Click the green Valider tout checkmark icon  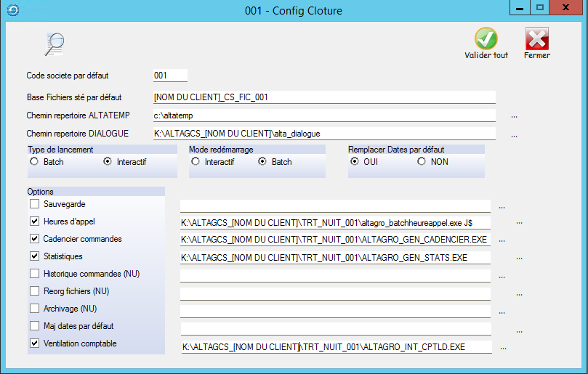click(486, 39)
